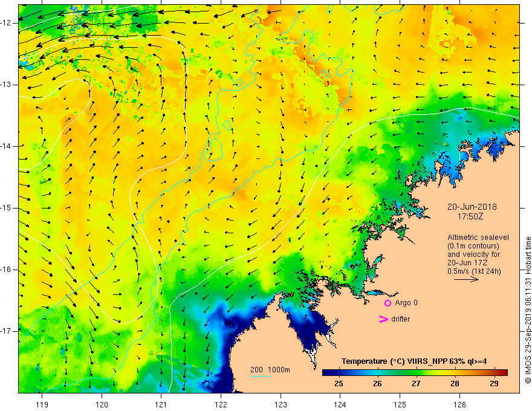Screen dimensions: 532x411
Task: Click 'and velocity for' legend line
Action: [x=473, y=254]
